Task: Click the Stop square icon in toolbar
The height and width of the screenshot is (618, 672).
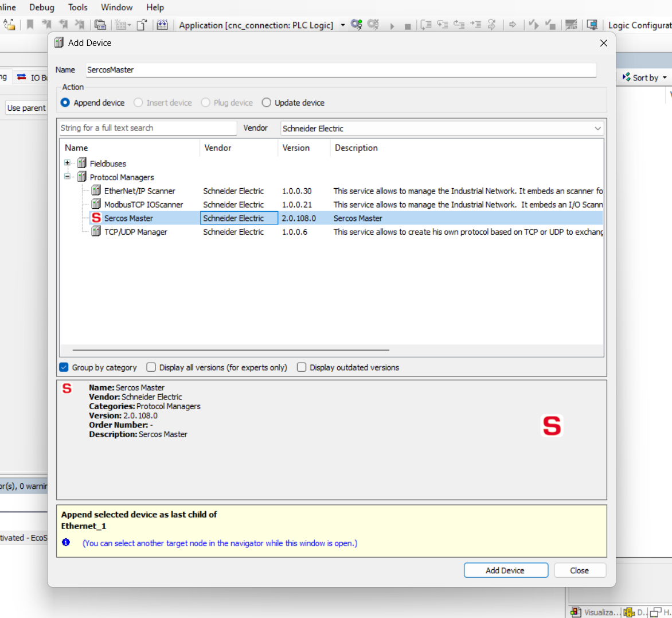Action: (408, 26)
